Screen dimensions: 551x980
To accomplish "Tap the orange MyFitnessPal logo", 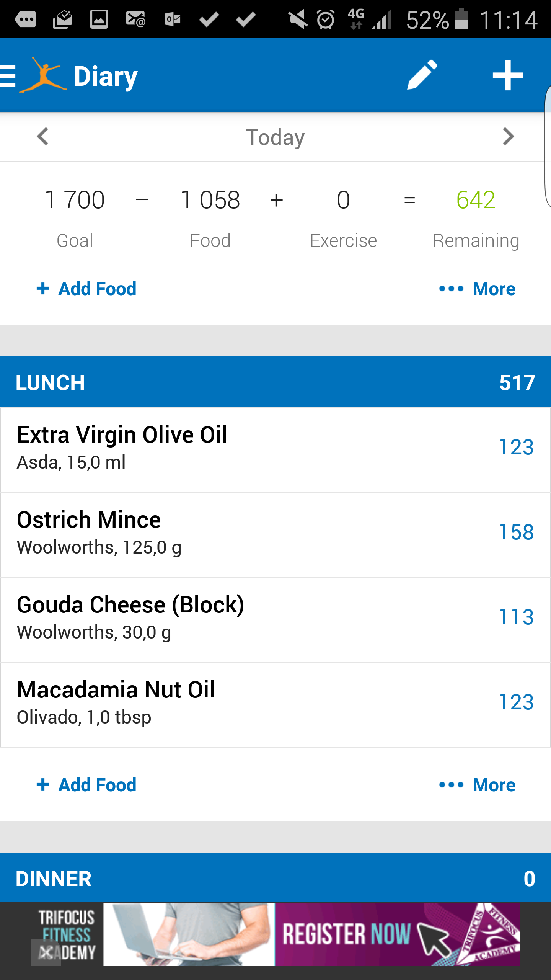I will (x=43, y=76).
